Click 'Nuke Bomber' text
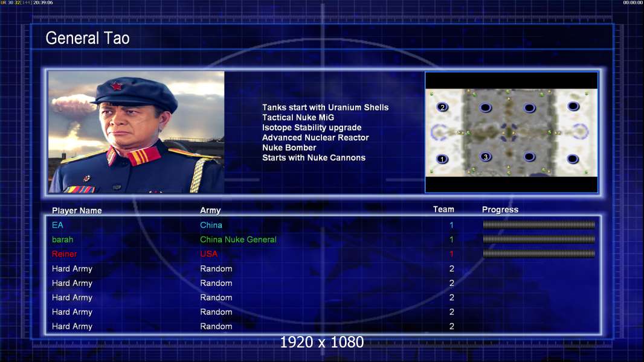644x362 pixels. pos(289,148)
